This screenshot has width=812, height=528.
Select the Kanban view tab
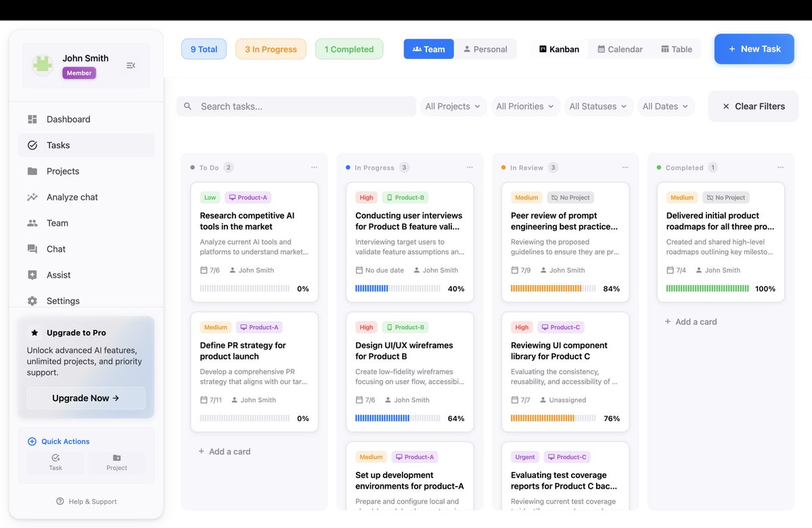coord(559,49)
